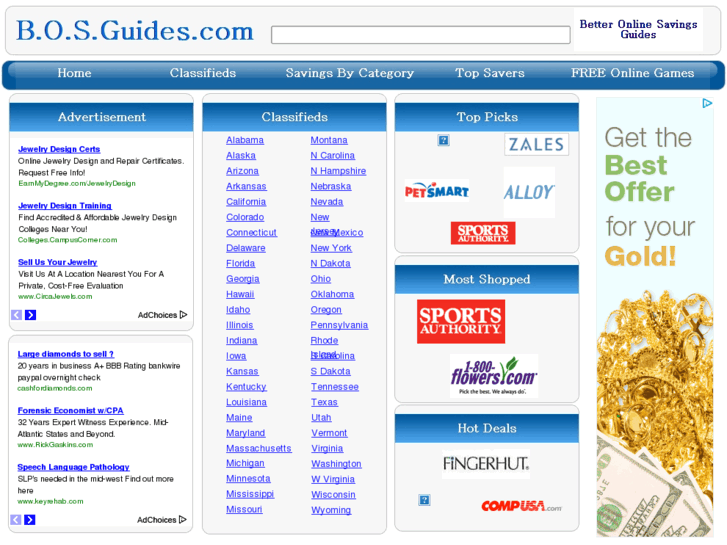
Task: Open Savings By Category menu
Action: coord(350,73)
